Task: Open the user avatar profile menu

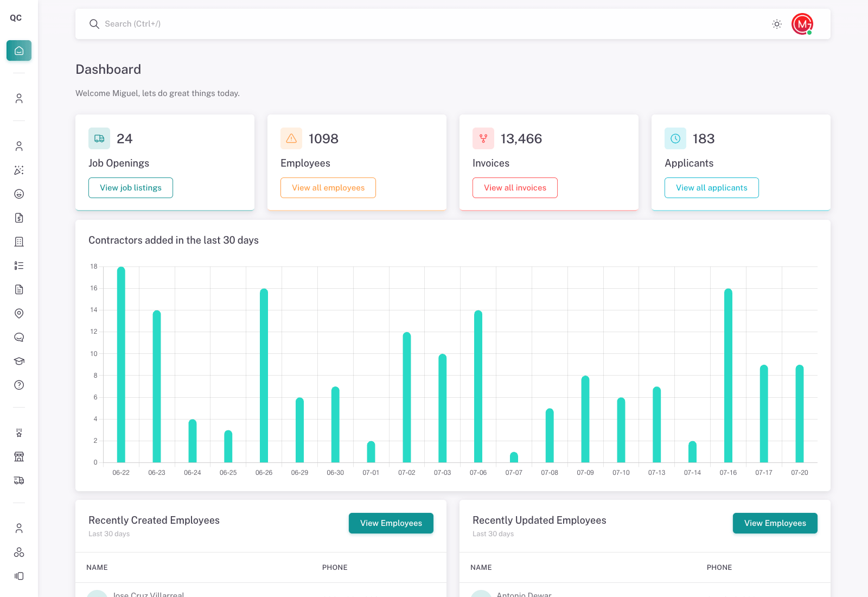Action: click(802, 24)
